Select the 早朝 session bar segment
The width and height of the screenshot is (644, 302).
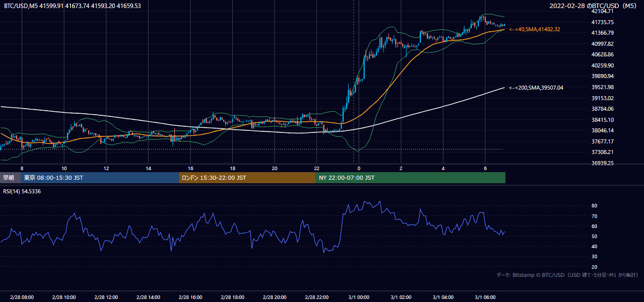(x=10, y=178)
